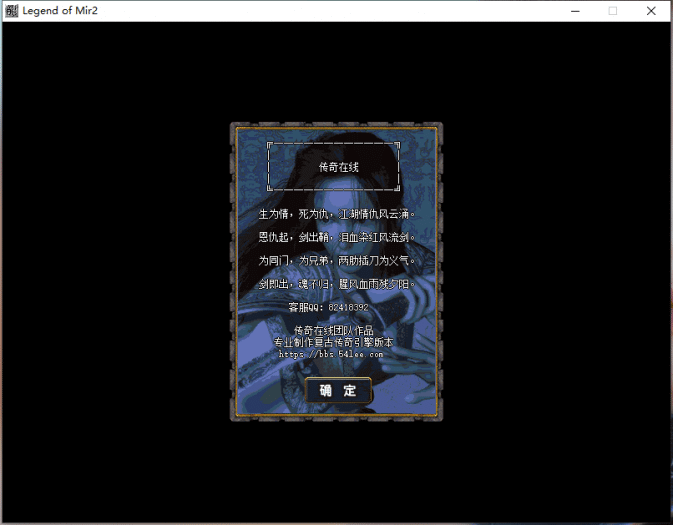The width and height of the screenshot is (673, 525).
Task: Click the 传奇在线团队作品 credit line
Action: 333,330
